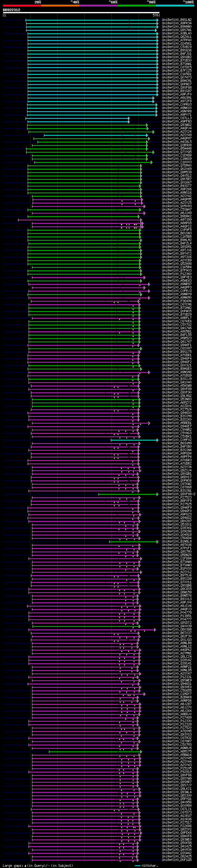
Task: Select the UniRef100_Q01667 entry
Action: coord(177,182)
